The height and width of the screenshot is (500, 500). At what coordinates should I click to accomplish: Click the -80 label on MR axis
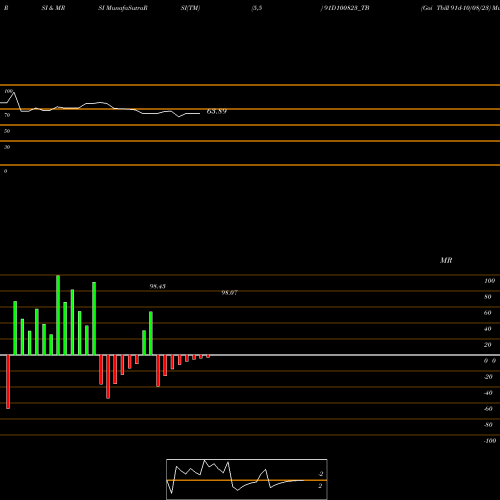(488, 425)
